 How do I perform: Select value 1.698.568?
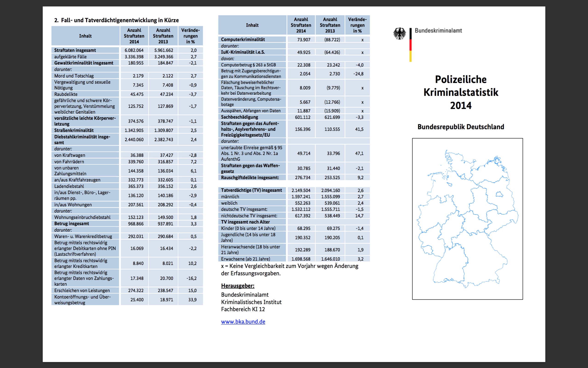(301, 259)
